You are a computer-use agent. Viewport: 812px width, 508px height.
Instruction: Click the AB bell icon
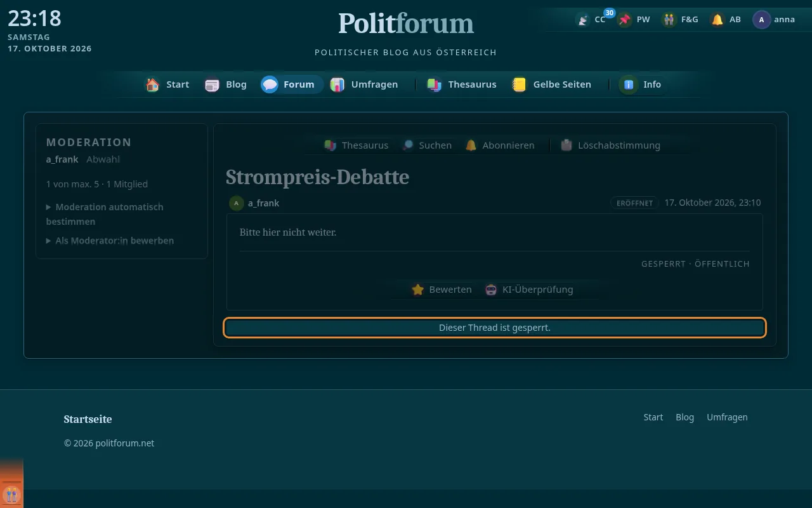(x=717, y=20)
